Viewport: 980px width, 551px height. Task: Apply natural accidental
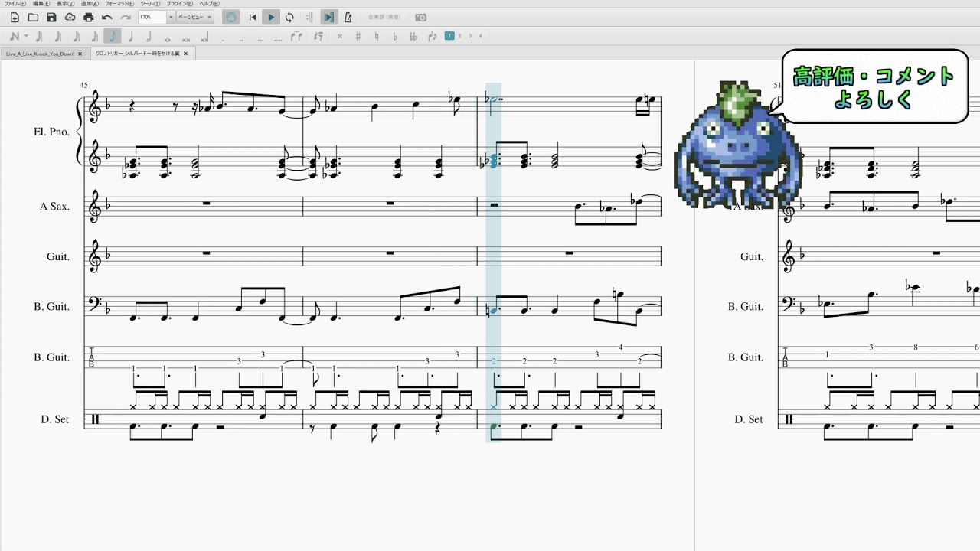376,36
